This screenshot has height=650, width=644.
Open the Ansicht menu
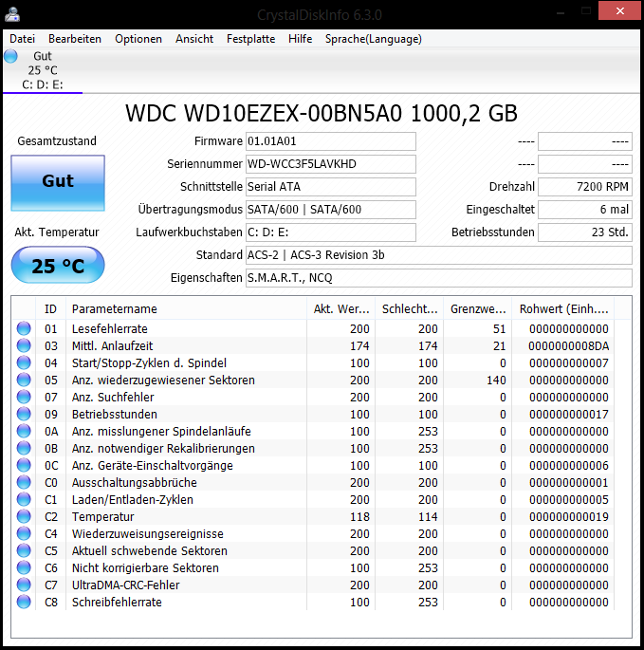(194, 39)
